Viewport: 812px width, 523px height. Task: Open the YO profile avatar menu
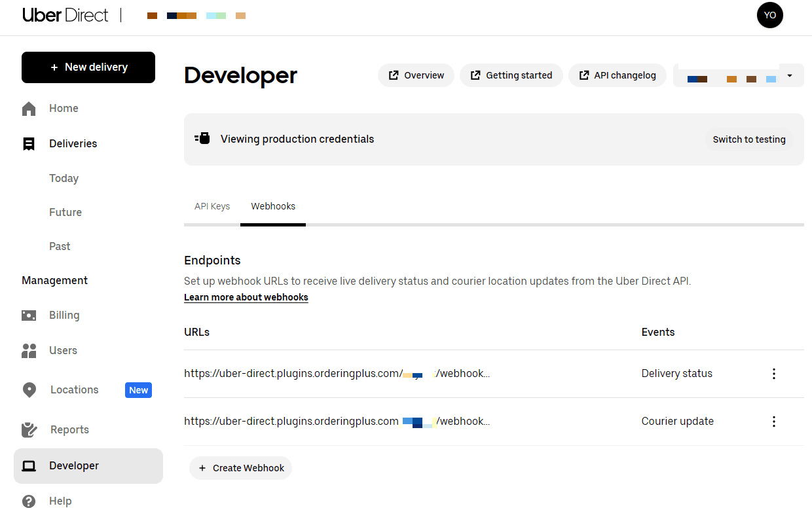(x=770, y=15)
